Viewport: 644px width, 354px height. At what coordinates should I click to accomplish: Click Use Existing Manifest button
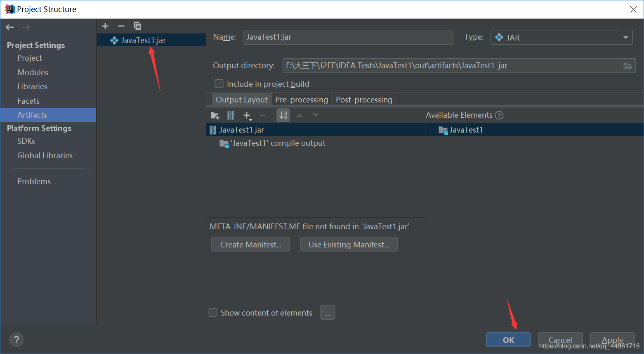tap(349, 245)
